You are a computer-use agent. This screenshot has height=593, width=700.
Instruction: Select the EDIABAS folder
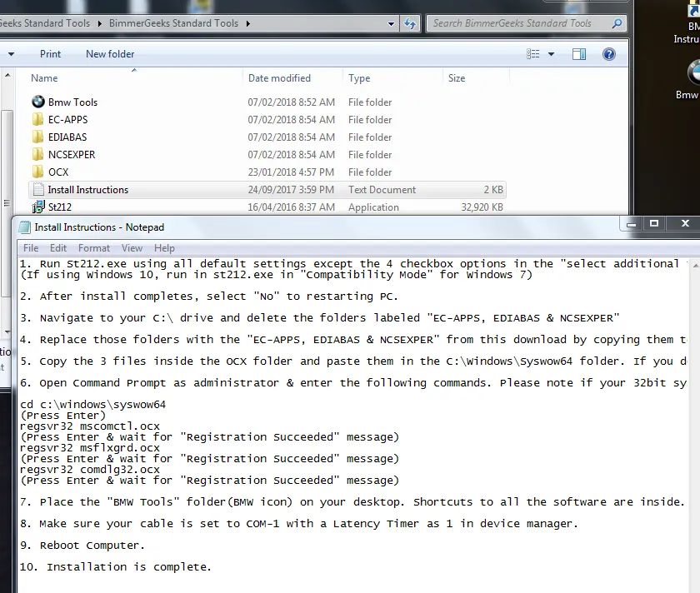point(67,137)
